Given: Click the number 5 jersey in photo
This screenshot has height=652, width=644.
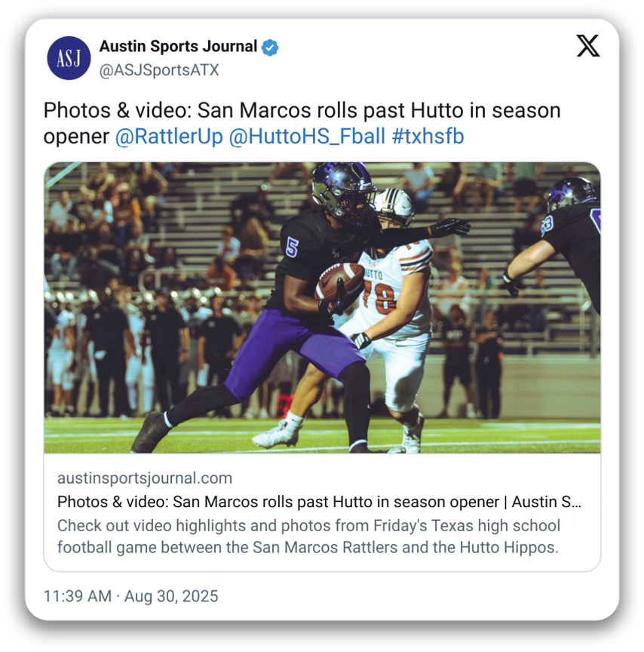Looking at the screenshot, I should click(x=292, y=247).
